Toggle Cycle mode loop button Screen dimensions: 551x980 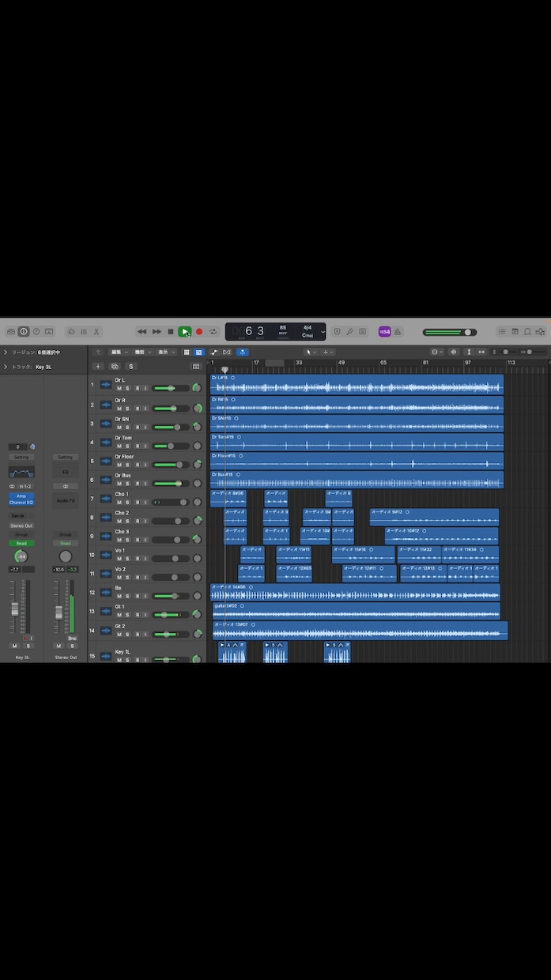(x=213, y=332)
